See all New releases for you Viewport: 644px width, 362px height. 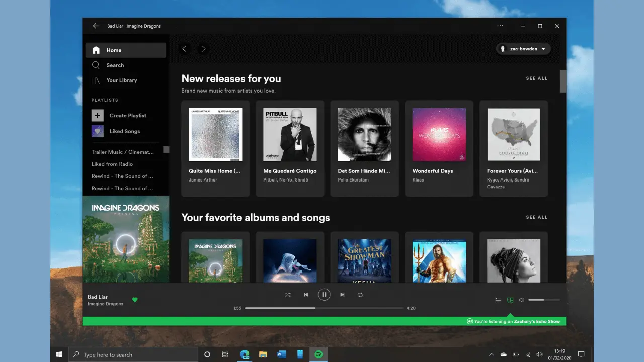536,78
